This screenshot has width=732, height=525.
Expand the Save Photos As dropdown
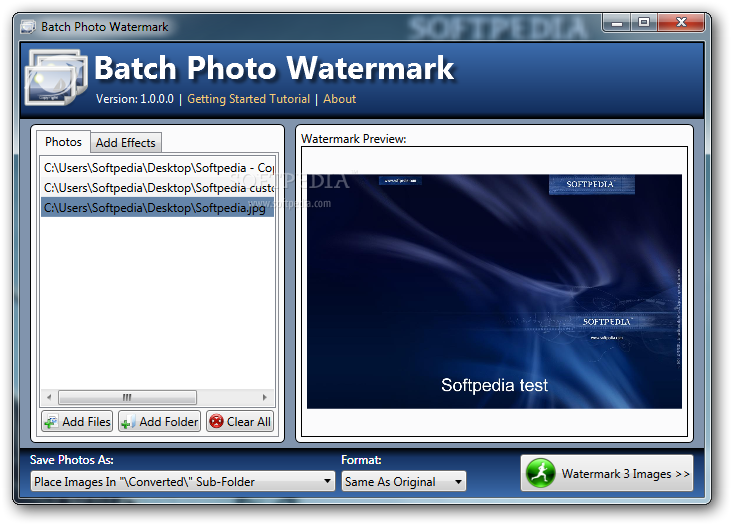coord(183,481)
